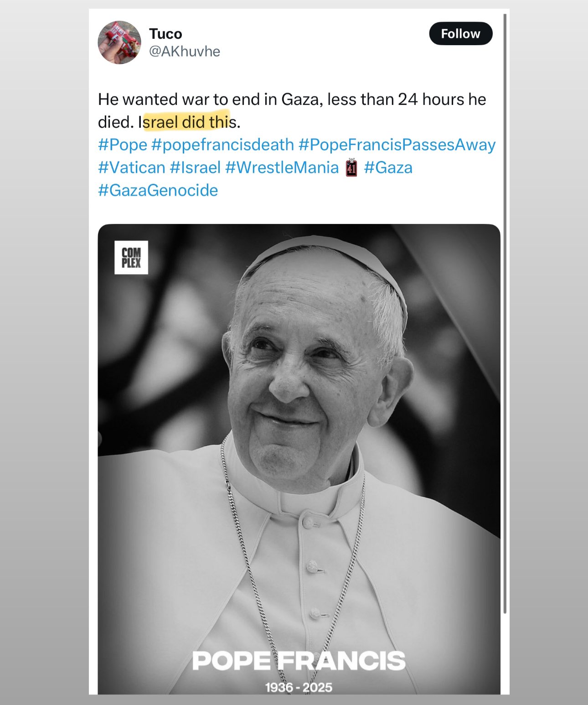588x705 pixels.
Task: Open the display name Tuco
Action: pos(165,34)
